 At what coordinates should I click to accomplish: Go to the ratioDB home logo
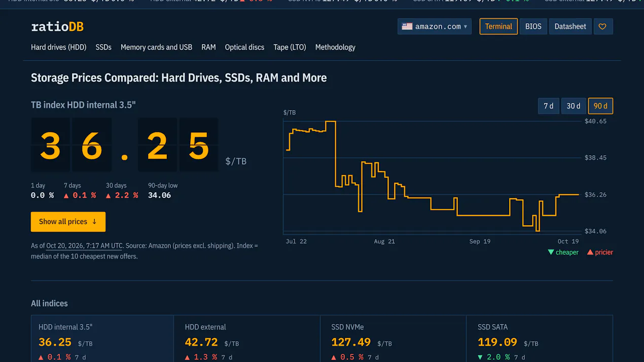(57, 26)
